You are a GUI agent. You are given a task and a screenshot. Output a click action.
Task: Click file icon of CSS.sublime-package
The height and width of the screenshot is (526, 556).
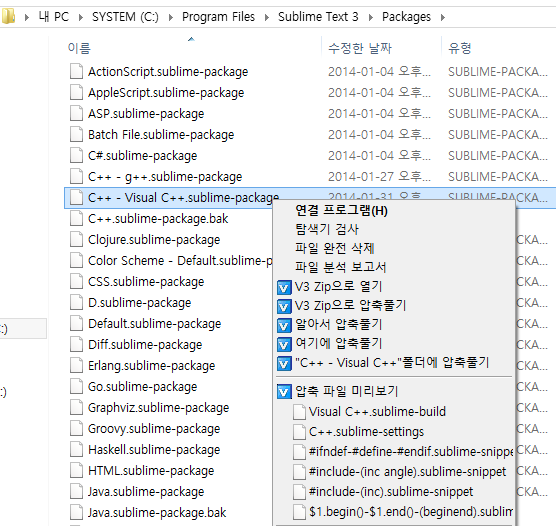tap(76, 281)
